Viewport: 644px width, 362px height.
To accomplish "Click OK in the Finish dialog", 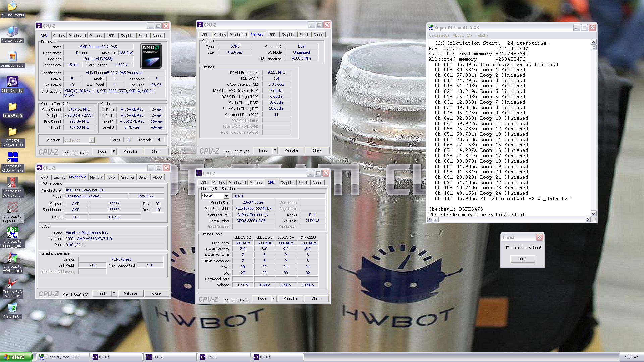I will click(x=522, y=259).
